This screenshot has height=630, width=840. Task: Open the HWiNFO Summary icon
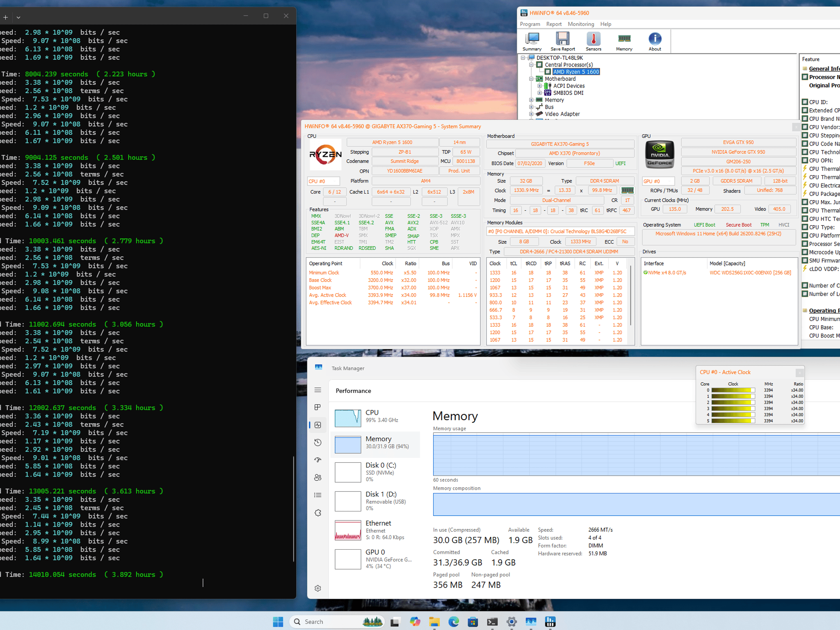click(532, 41)
